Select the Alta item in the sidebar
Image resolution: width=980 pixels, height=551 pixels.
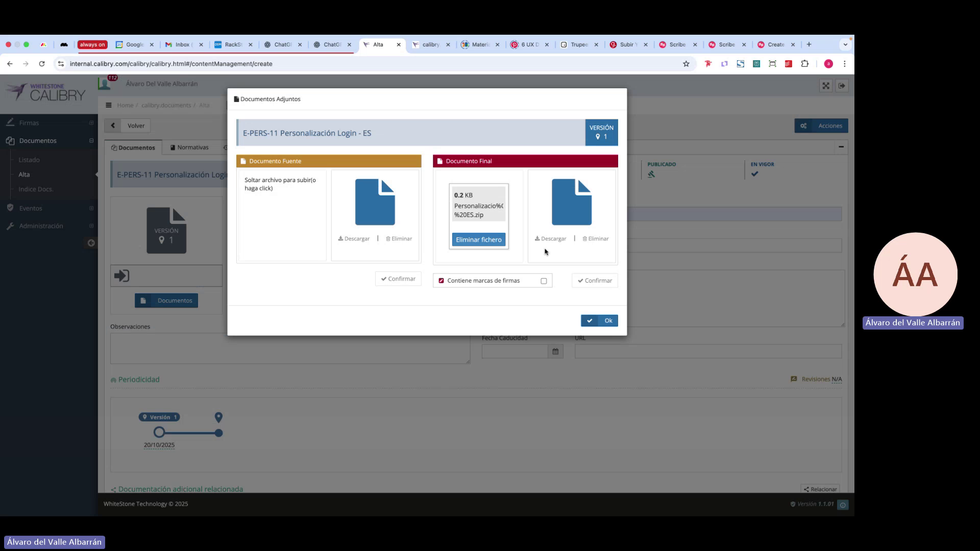(x=23, y=174)
